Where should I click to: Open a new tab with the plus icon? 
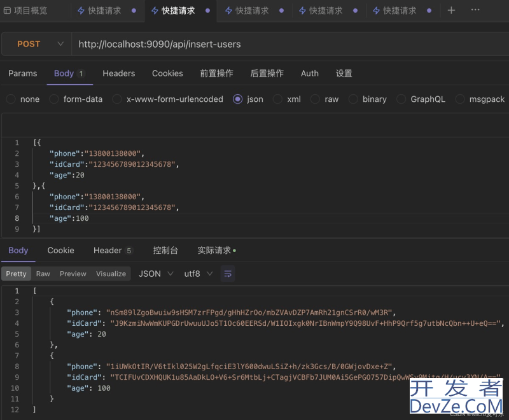click(x=451, y=11)
